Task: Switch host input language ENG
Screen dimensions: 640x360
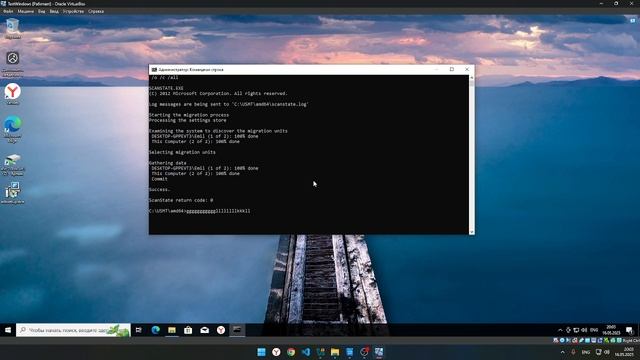Action: [x=586, y=352]
